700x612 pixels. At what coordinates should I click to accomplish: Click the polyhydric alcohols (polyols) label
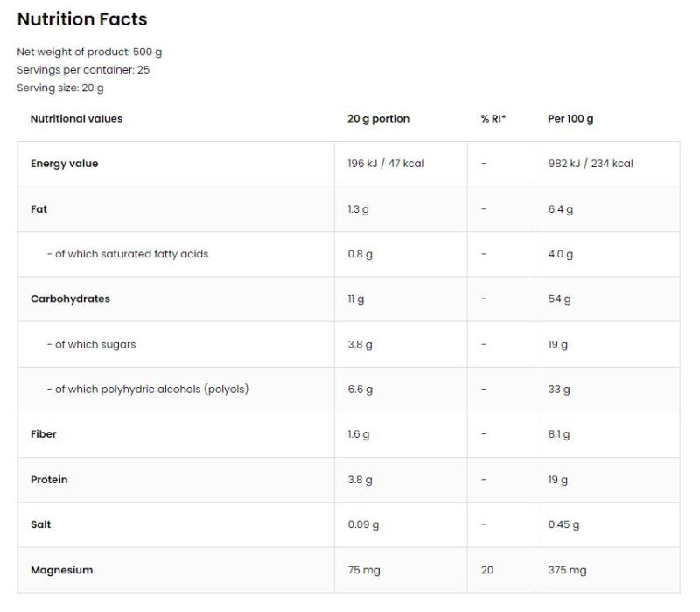click(x=148, y=389)
